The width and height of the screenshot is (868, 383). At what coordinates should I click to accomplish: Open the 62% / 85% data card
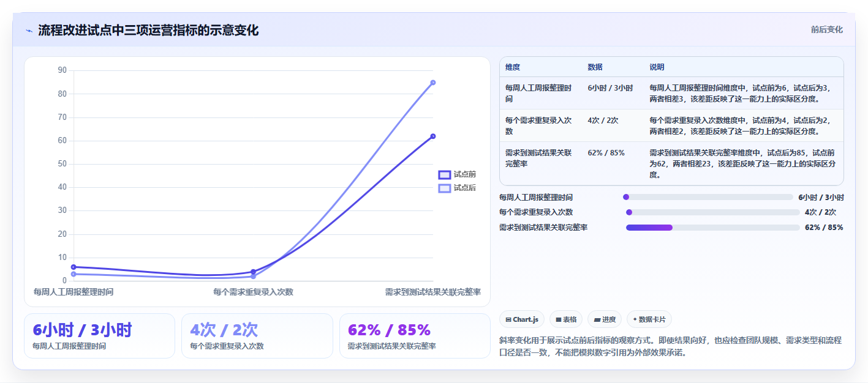tap(415, 336)
